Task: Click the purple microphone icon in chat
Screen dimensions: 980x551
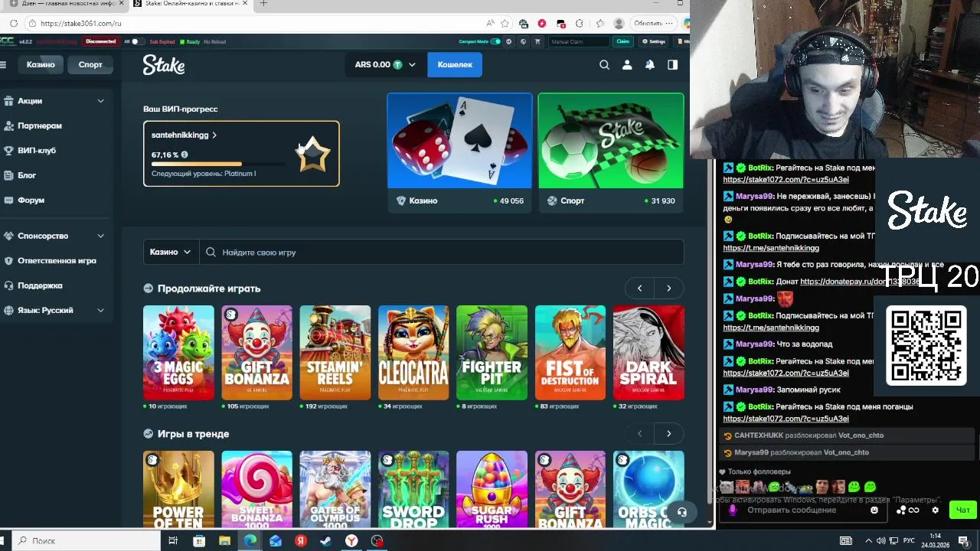Action: [733, 510]
